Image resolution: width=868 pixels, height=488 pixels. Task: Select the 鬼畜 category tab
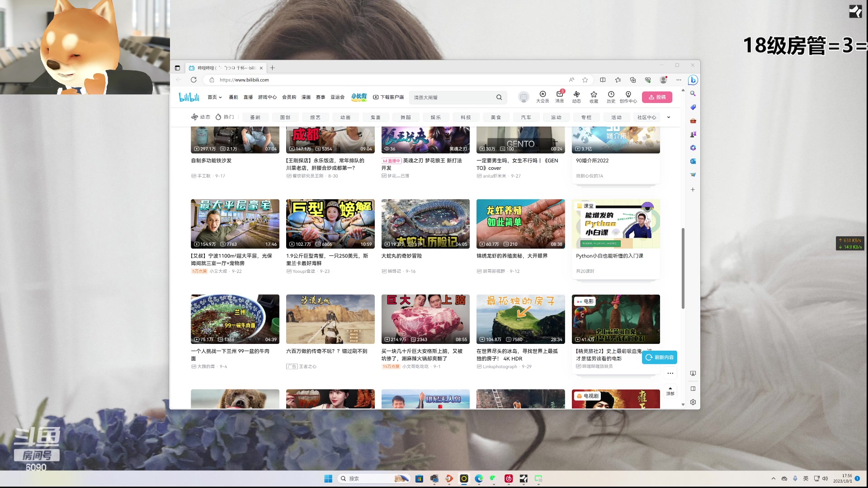coord(376,117)
